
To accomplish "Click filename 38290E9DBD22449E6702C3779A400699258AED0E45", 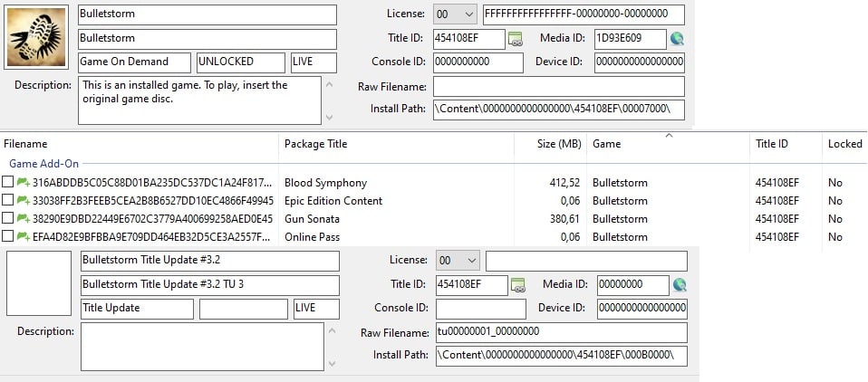I will pyautogui.click(x=153, y=218).
